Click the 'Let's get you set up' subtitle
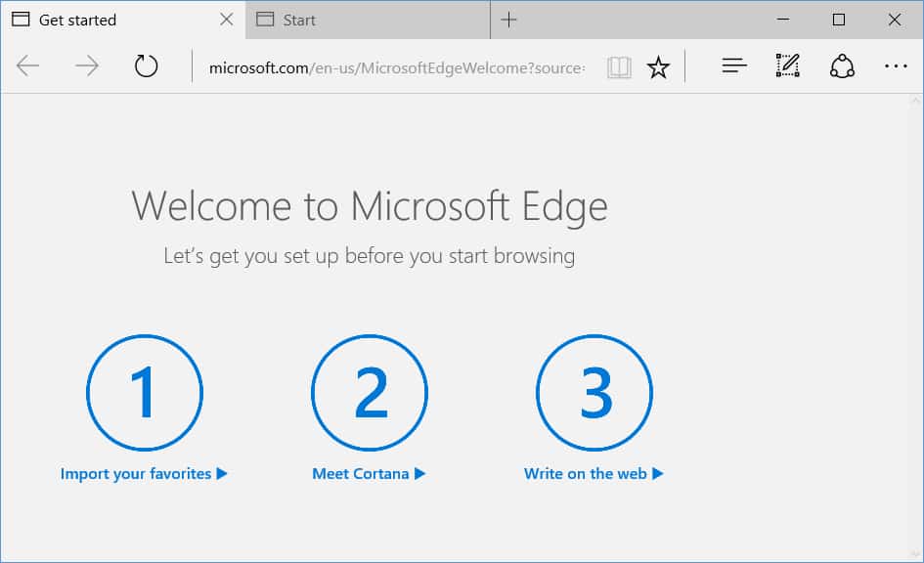The height and width of the screenshot is (563, 924). coord(370,256)
